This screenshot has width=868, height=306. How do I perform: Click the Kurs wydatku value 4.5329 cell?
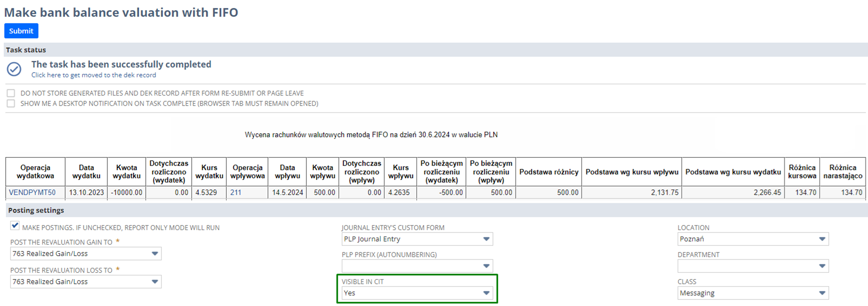pyautogui.click(x=209, y=192)
